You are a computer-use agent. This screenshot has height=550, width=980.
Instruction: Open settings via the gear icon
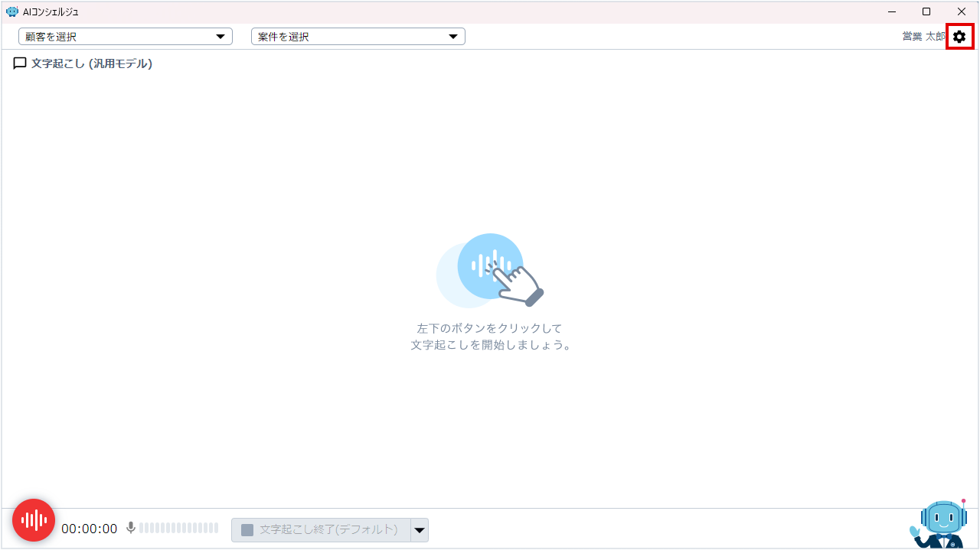[959, 37]
